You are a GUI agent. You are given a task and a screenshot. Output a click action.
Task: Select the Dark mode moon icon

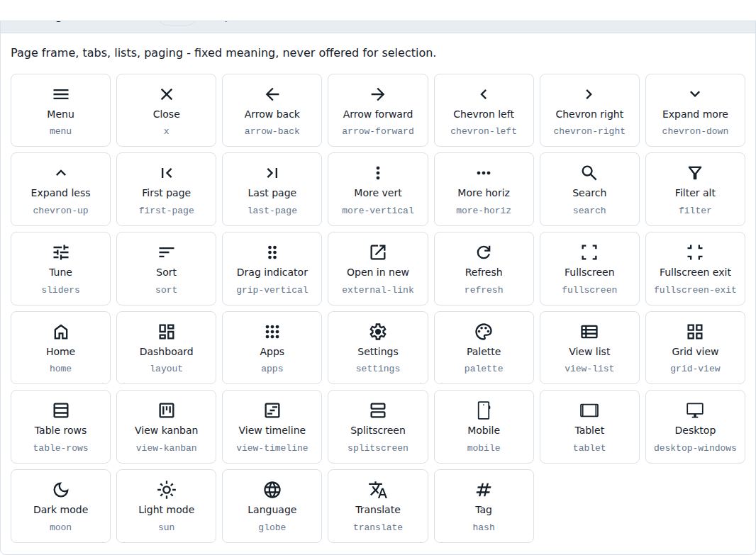click(x=61, y=490)
